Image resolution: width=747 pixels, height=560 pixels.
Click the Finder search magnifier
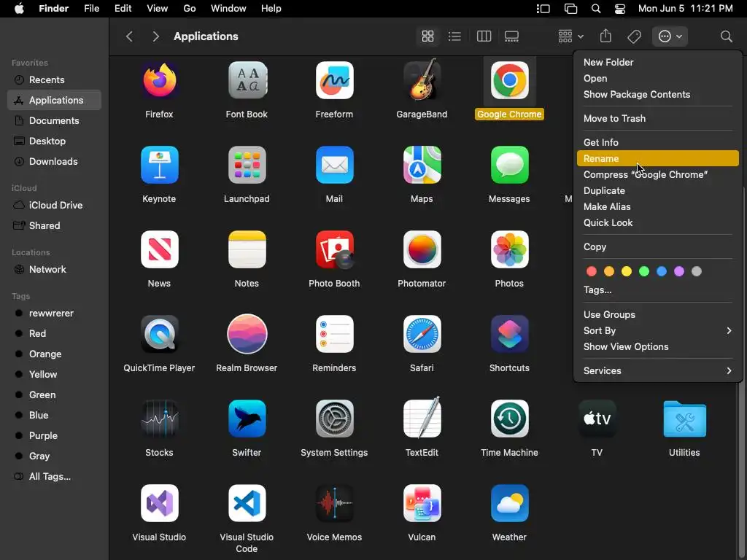click(x=726, y=36)
